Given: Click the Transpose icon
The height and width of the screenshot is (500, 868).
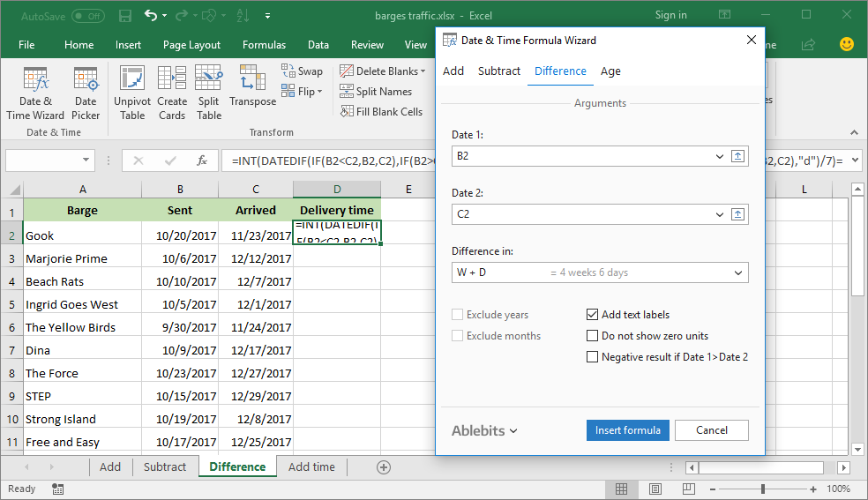Looking at the screenshot, I should click(252, 87).
